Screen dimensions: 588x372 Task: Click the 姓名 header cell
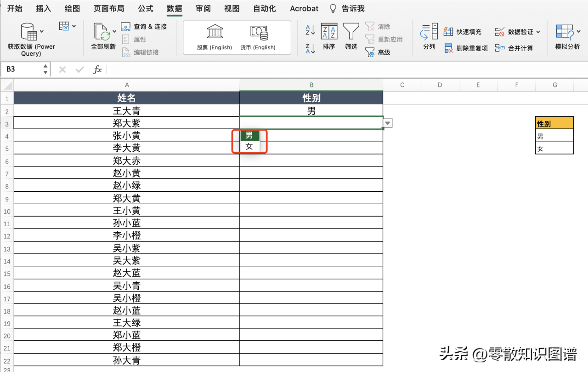127,98
